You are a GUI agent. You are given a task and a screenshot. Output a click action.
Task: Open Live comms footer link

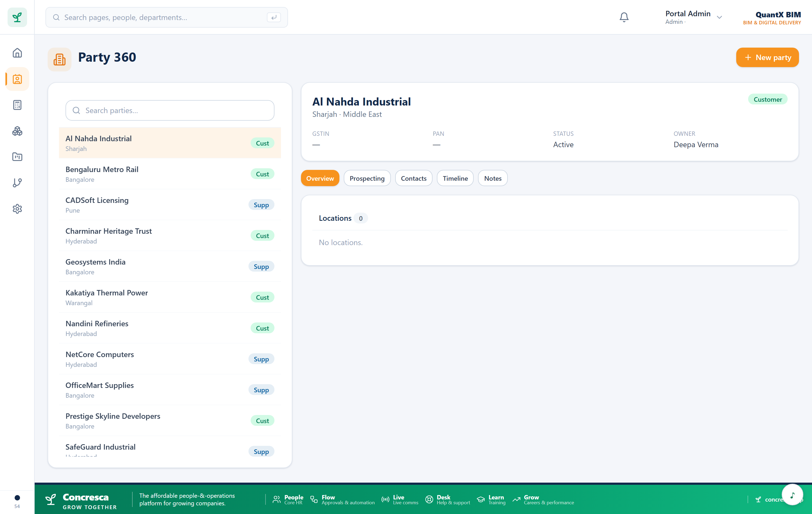click(x=400, y=499)
